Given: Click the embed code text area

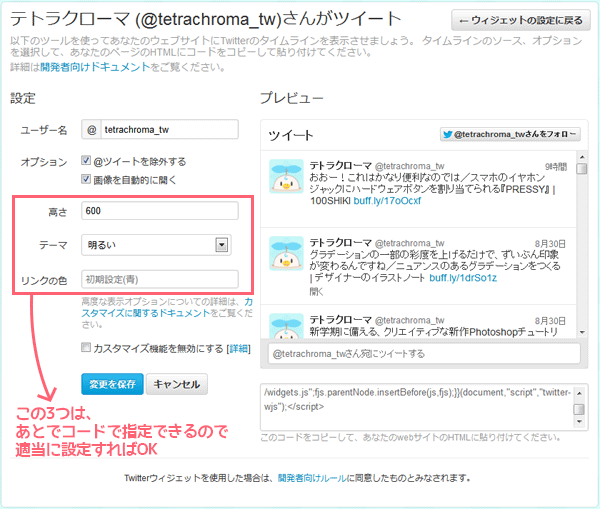Looking at the screenshot, I should 417,407.
